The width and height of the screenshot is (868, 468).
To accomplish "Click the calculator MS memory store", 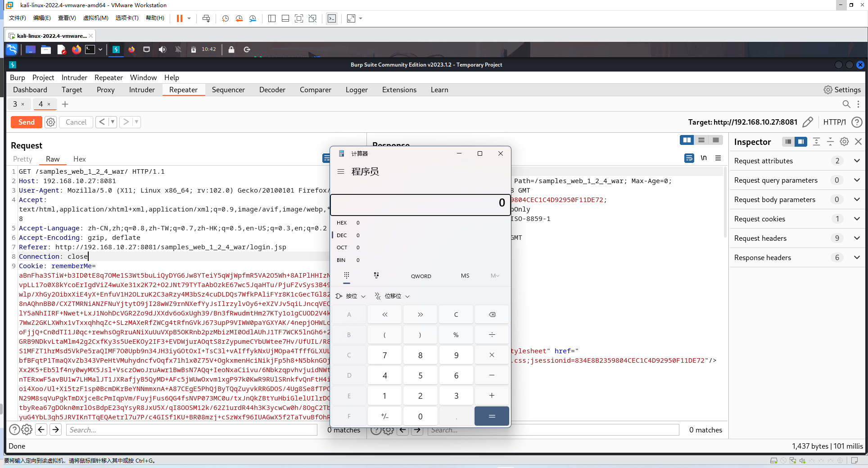I will 465,276.
